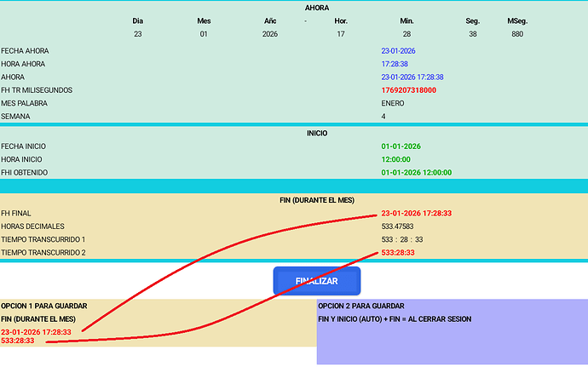The height and width of the screenshot is (367, 588).
Task: Select the milliseconds value 1769207318000
Action: click(409, 90)
